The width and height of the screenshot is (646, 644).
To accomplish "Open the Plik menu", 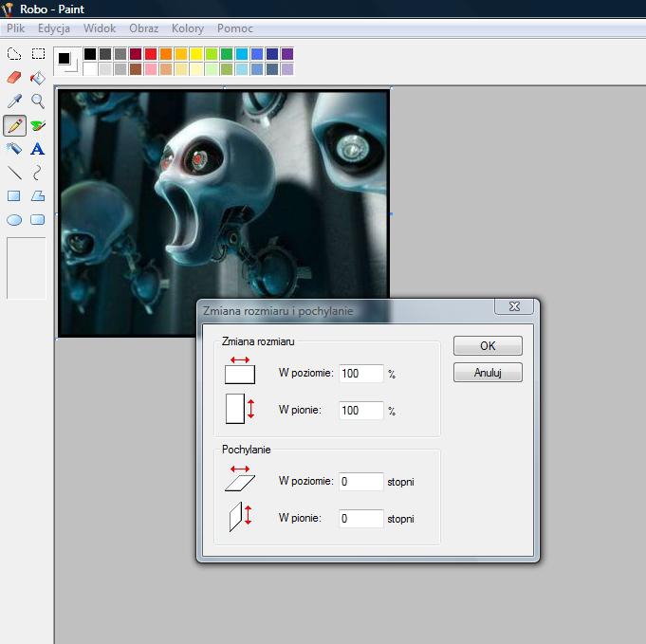I will point(16,28).
